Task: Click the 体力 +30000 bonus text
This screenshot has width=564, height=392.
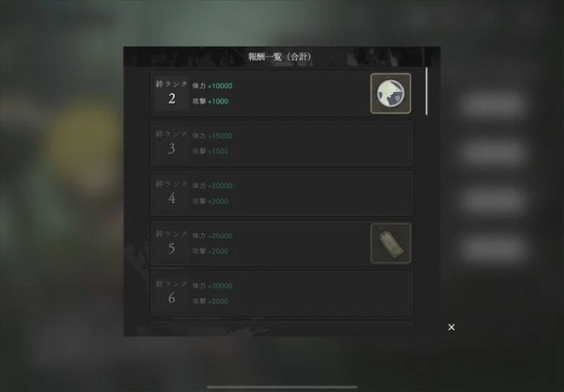Action: pos(212,286)
